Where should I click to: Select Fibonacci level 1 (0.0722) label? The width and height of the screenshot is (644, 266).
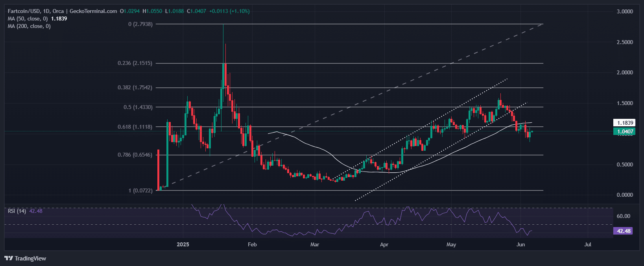click(x=140, y=190)
